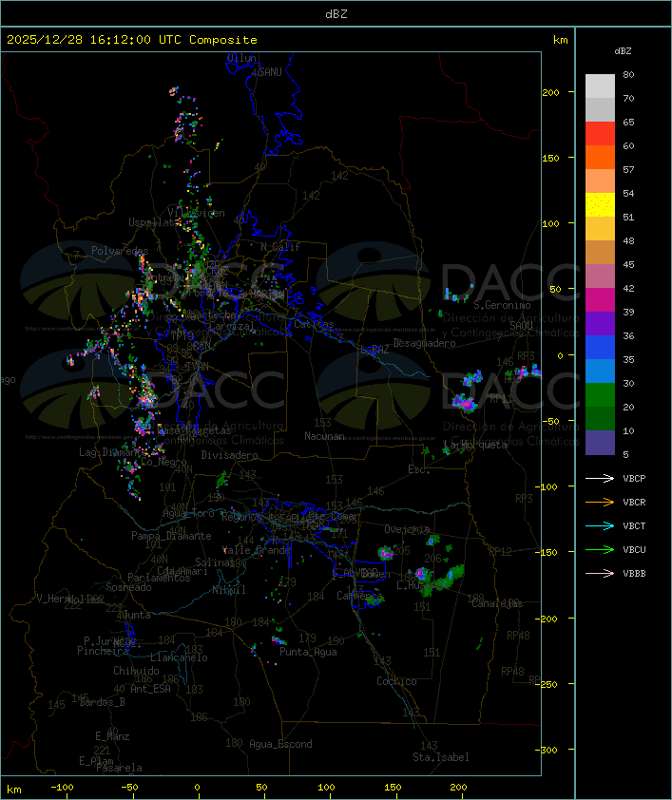Viewport: 672px width, 800px height.
Task: Click the Chihuido place label
Action: pyautogui.click(x=136, y=671)
